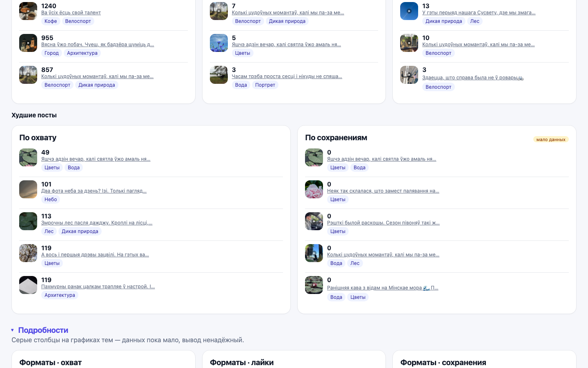Image resolution: width=588 pixels, height=368 pixels.
Task: Click the blue flower thumbnail of post 5
Action: point(219,43)
